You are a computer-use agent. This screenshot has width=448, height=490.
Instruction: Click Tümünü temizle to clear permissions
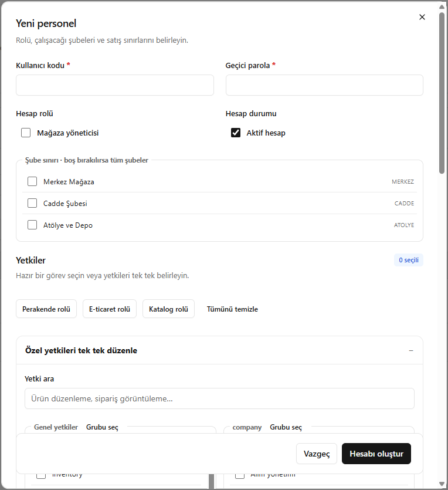(x=232, y=309)
